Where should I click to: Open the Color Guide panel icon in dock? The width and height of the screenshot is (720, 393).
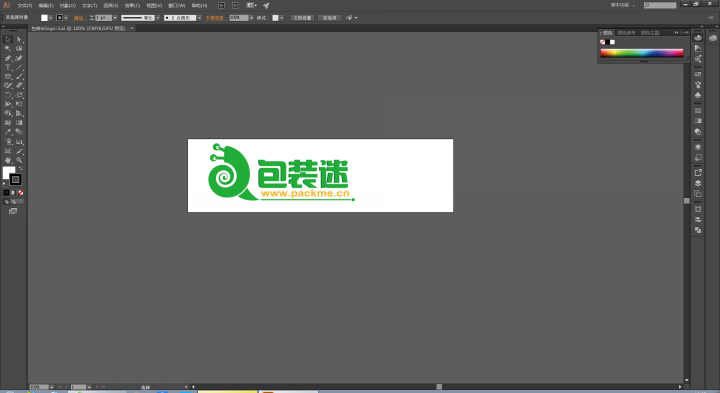pyautogui.click(x=698, y=48)
